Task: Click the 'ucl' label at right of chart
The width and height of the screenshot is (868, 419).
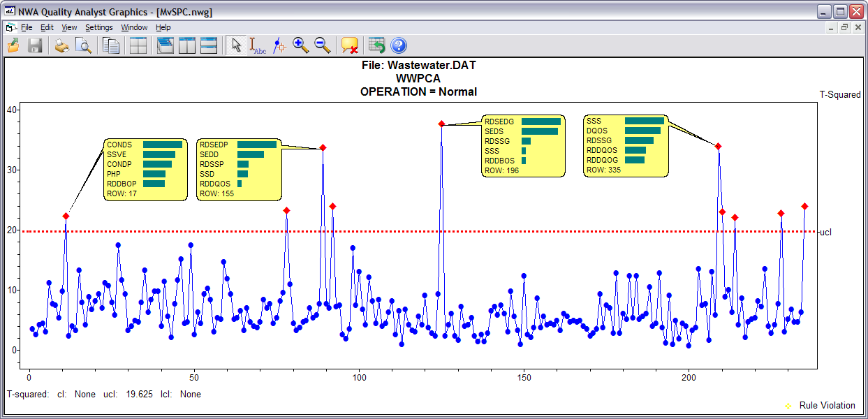Action: click(826, 233)
